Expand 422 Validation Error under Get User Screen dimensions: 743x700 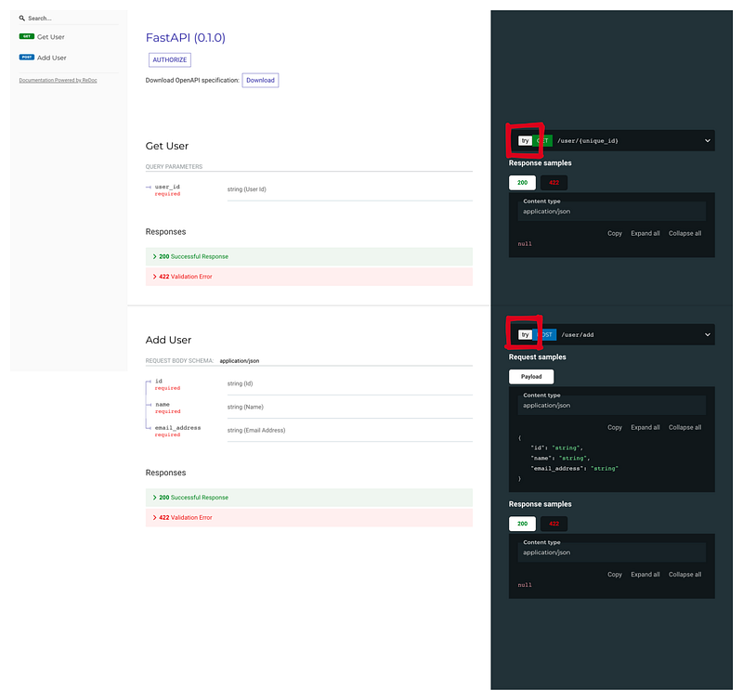coord(309,277)
